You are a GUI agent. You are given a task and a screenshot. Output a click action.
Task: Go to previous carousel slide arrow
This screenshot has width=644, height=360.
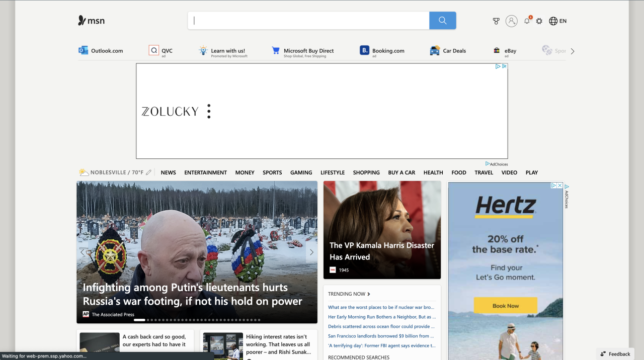pos(83,252)
